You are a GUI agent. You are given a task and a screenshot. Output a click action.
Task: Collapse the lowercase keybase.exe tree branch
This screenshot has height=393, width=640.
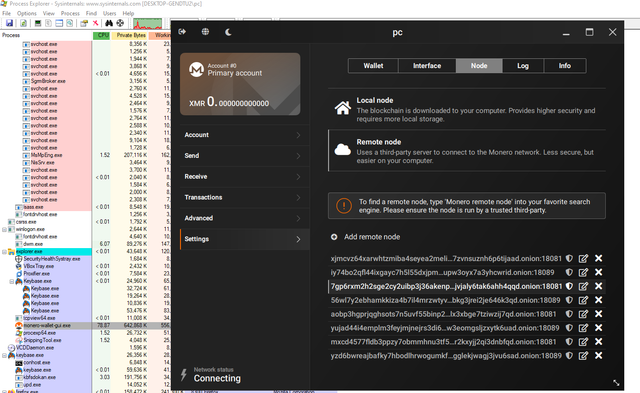[4, 355]
